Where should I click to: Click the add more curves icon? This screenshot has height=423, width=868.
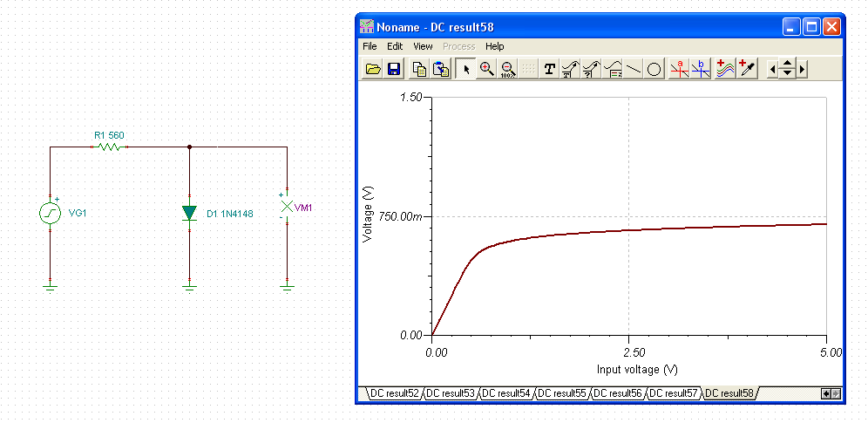click(724, 69)
